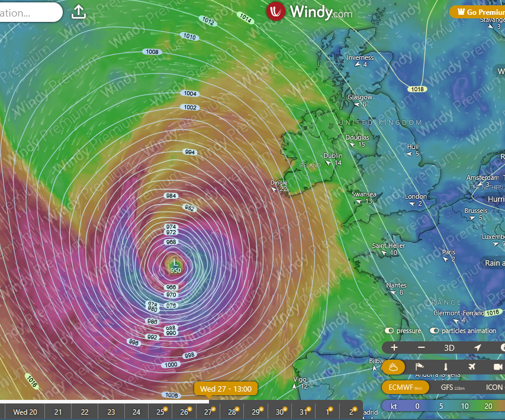Zoom in with the plus icon
The image size is (505, 420).
click(x=394, y=348)
